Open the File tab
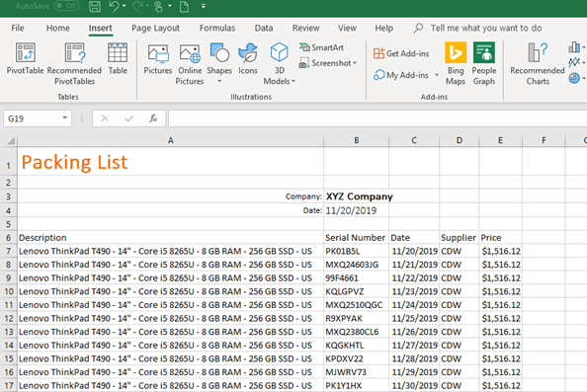This screenshot has height=392, width=587. [17, 28]
